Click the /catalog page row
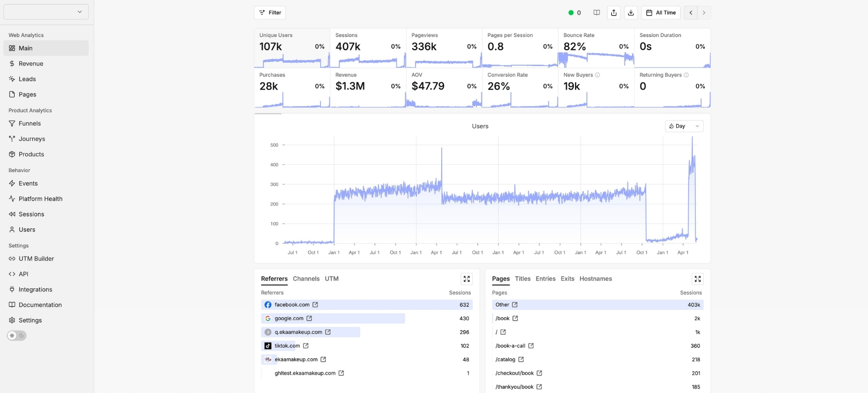The height and width of the screenshot is (393, 868). (x=598, y=360)
